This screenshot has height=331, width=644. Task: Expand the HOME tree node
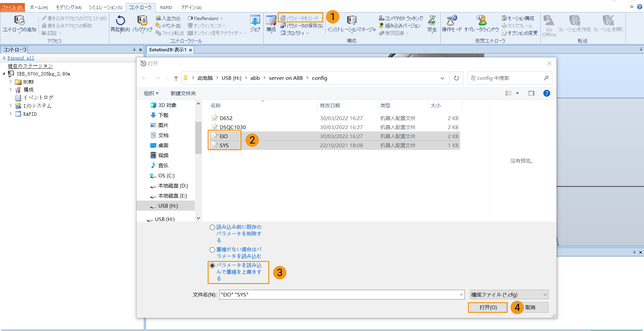click(11, 82)
